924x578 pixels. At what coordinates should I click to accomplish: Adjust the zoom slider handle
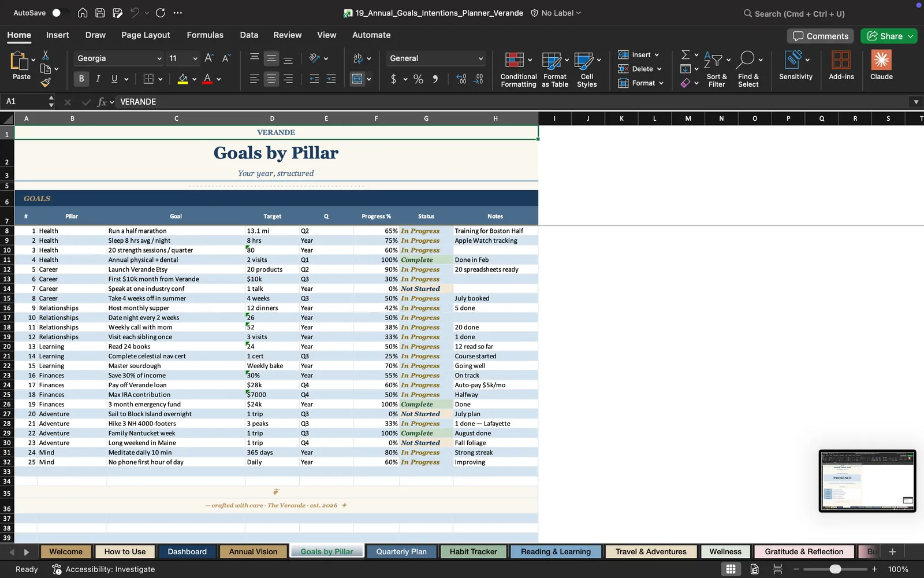835,569
